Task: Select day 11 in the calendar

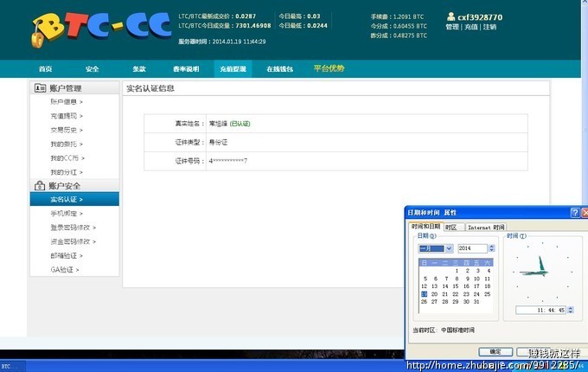Action: (x=487, y=279)
